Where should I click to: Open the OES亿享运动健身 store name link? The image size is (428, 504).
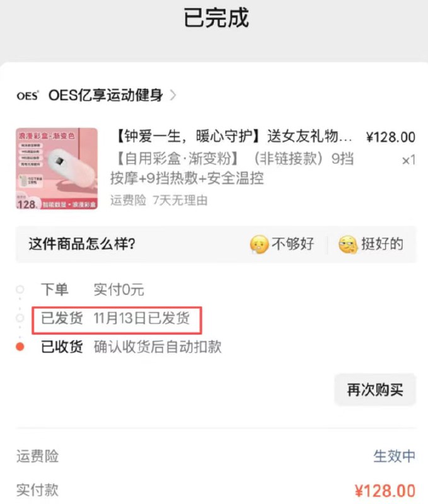(105, 95)
